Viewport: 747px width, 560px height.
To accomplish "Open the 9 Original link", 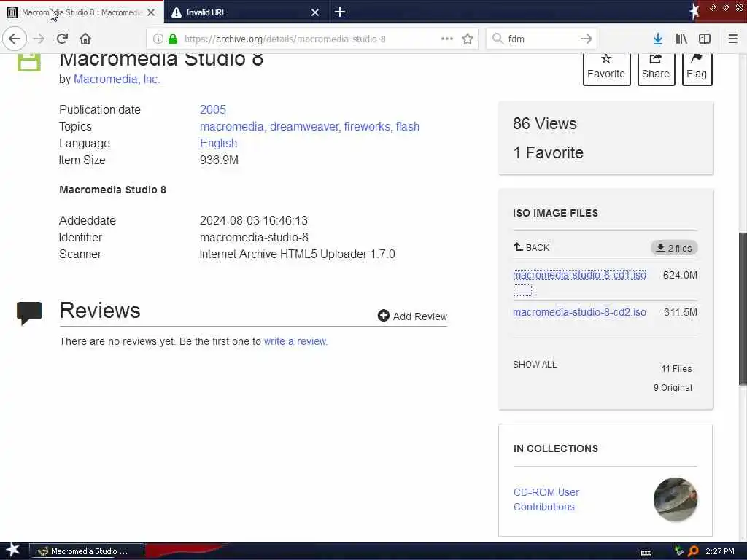I will click(x=673, y=388).
